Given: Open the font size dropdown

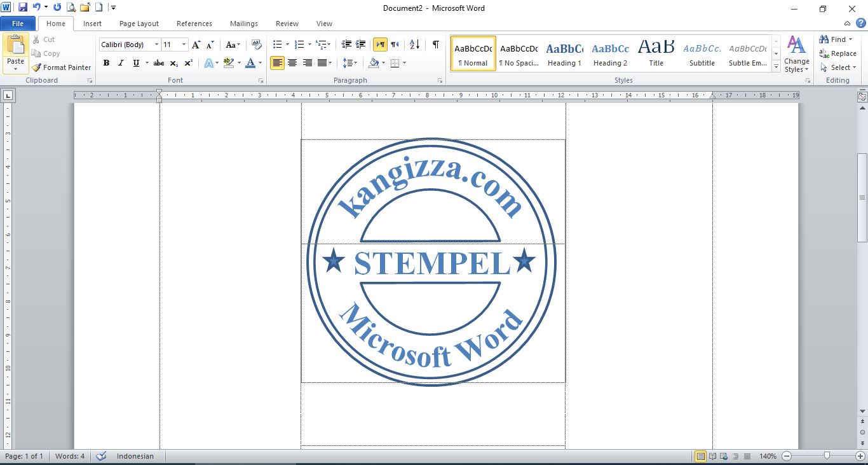Looking at the screenshot, I should pyautogui.click(x=184, y=45).
